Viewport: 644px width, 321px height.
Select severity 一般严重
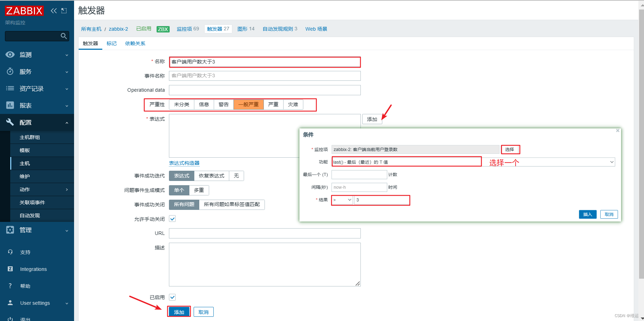(249, 104)
